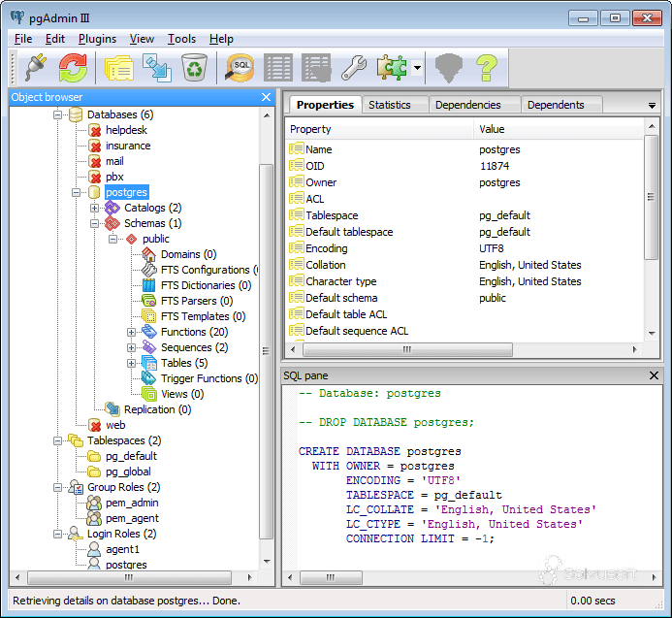Screen dimensions: 672x618
Task: Open object Properties from the toolbar
Action: 118,67
